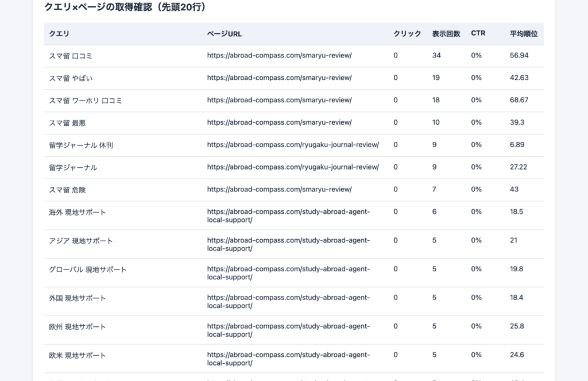Click the クエリ column header
The image size is (588, 381).
click(x=59, y=34)
